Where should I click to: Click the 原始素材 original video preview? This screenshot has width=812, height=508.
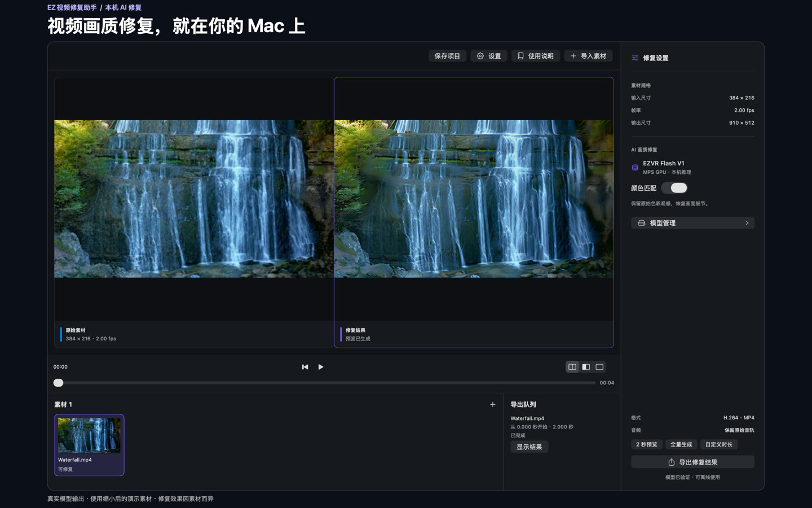point(193,199)
